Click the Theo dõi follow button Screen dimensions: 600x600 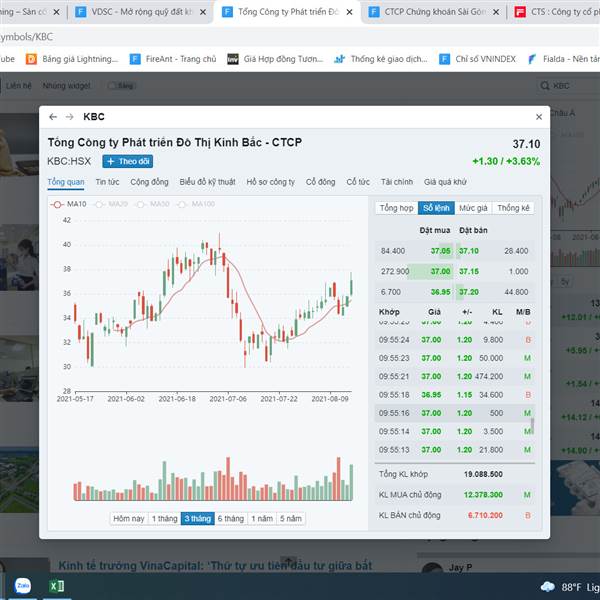(x=128, y=161)
